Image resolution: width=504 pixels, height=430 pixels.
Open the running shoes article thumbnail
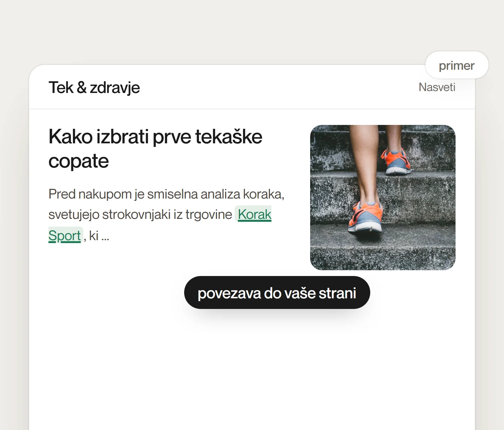[x=383, y=197]
